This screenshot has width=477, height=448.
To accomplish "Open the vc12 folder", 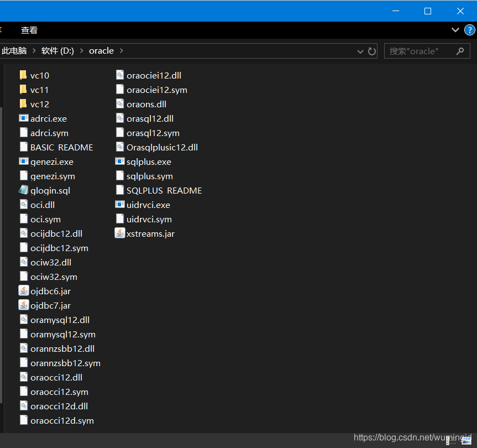I will 39,103.
